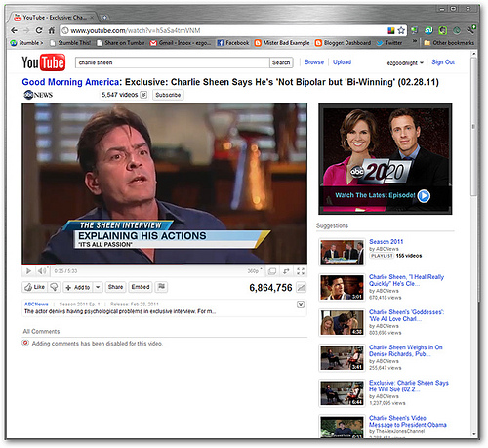488x448 pixels.
Task: Flag the video with the flag icon
Action: (x=161, y=287)
